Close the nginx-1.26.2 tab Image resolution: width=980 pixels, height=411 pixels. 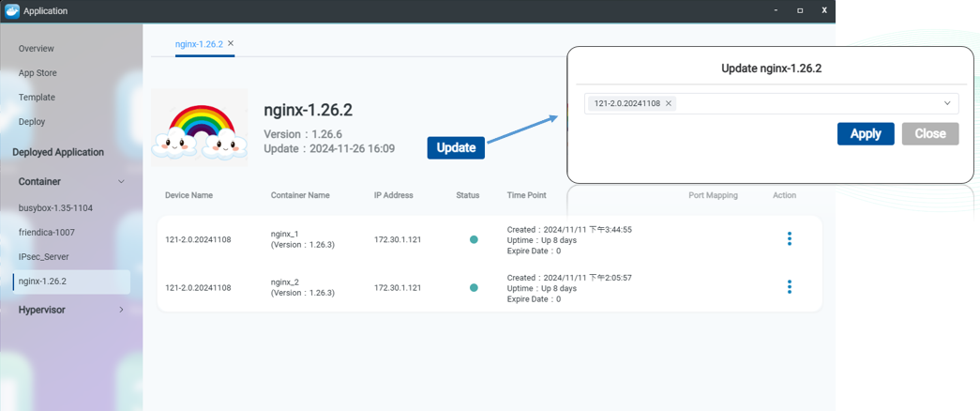click(231, 43)
